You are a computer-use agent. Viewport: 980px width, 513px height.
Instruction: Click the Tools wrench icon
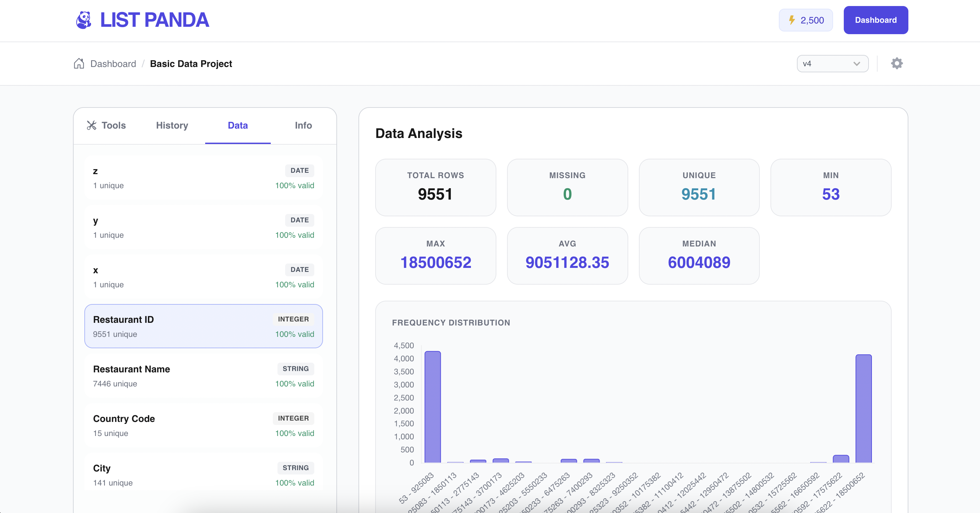point(92,126)
